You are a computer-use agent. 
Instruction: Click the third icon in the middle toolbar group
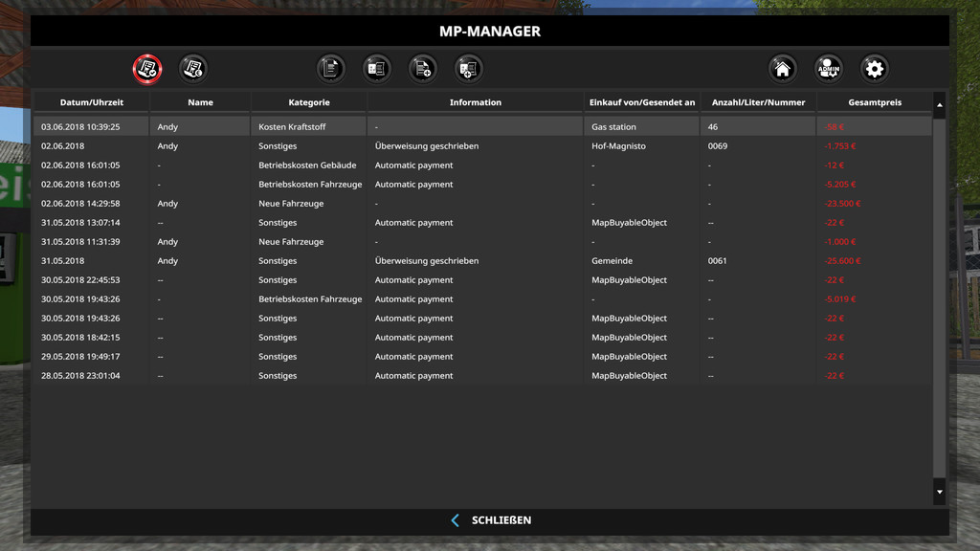coord(423,69)
